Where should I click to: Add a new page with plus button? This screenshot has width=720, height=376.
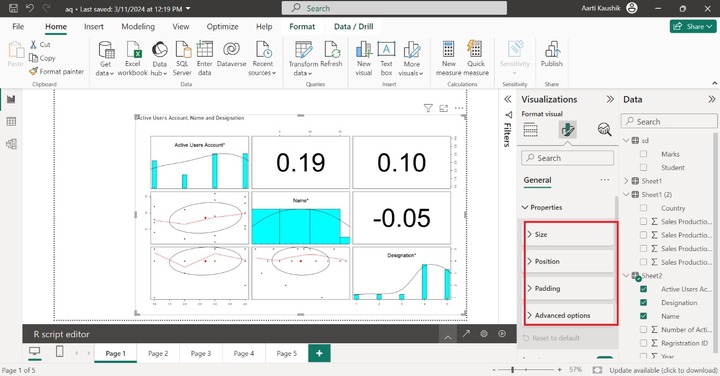click(319, 354)
